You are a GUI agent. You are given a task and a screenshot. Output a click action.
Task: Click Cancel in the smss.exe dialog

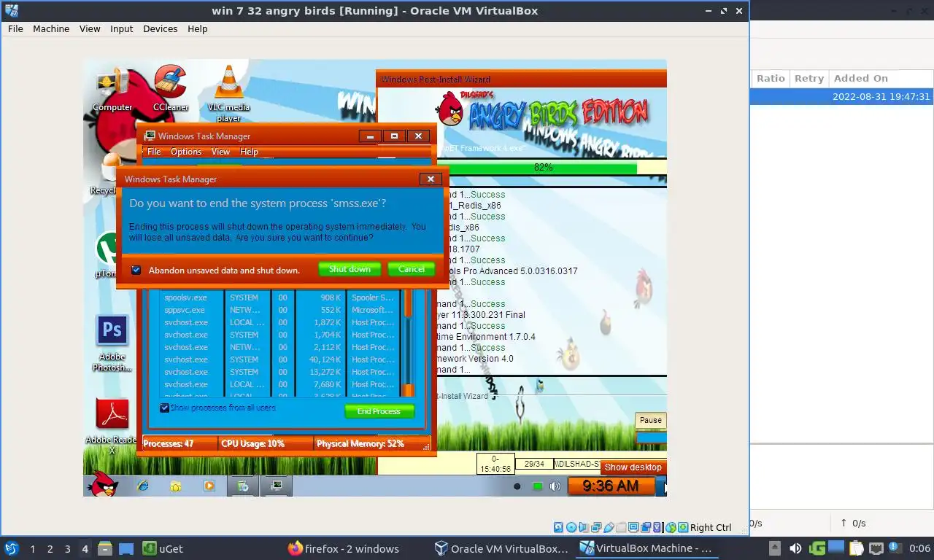pos(412,269)
